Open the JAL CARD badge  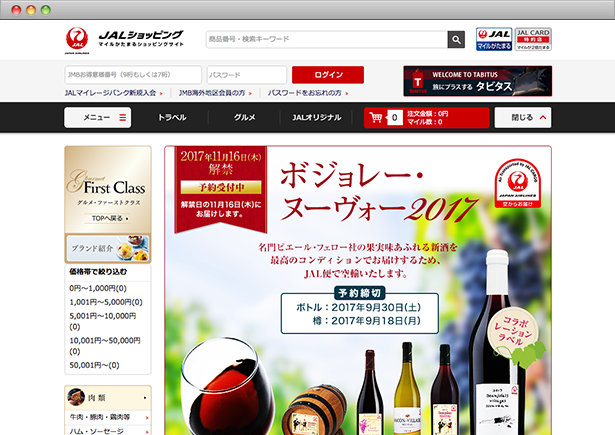tap(533, 39)
